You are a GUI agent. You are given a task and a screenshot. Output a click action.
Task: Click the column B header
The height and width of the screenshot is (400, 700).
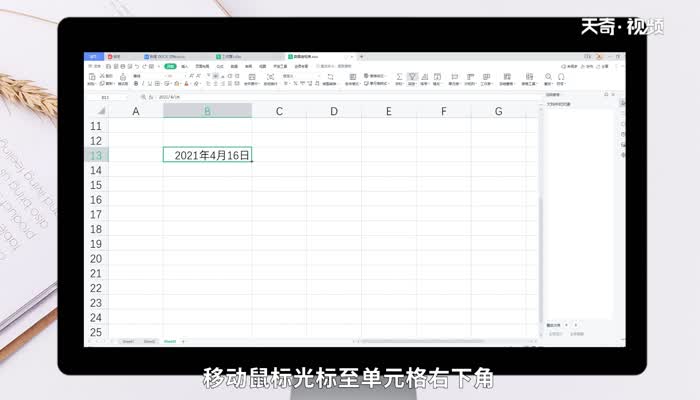coord(207,110)
